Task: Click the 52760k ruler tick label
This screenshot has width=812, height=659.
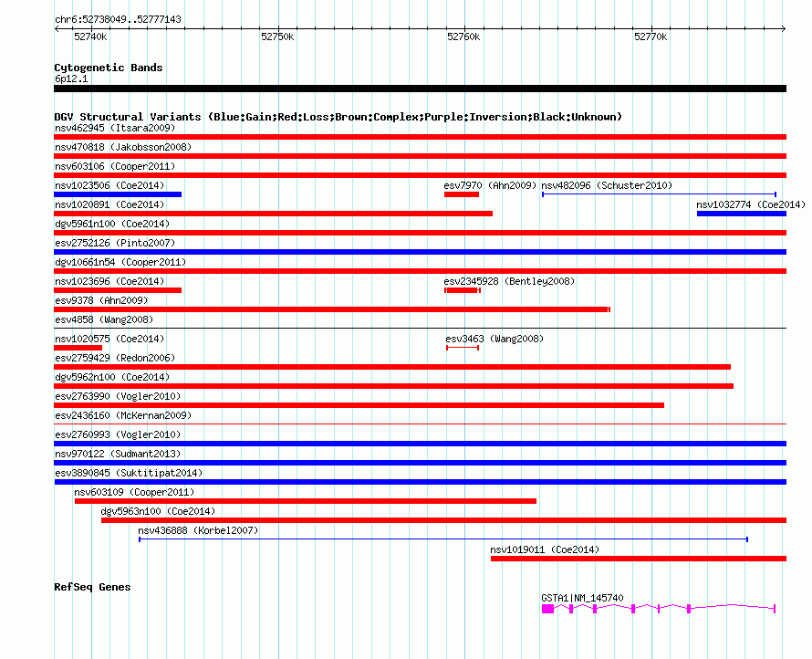Action: coord(463,37)
